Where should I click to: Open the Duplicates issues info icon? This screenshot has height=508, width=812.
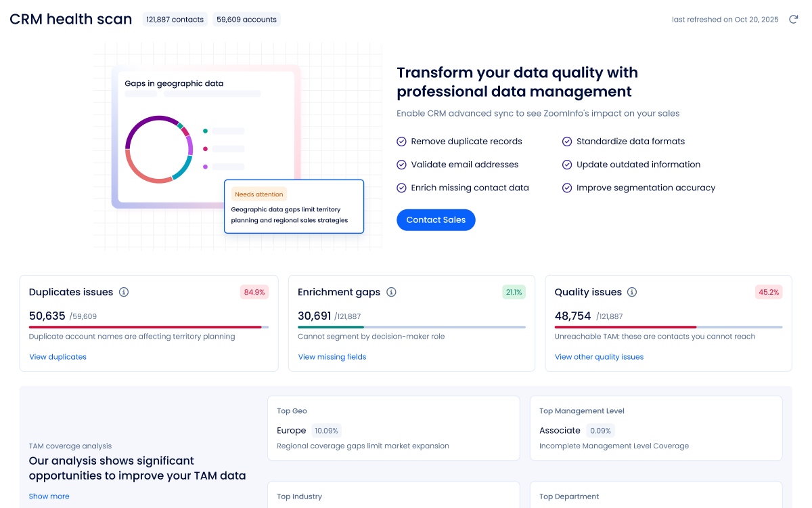tap(124, 292)
